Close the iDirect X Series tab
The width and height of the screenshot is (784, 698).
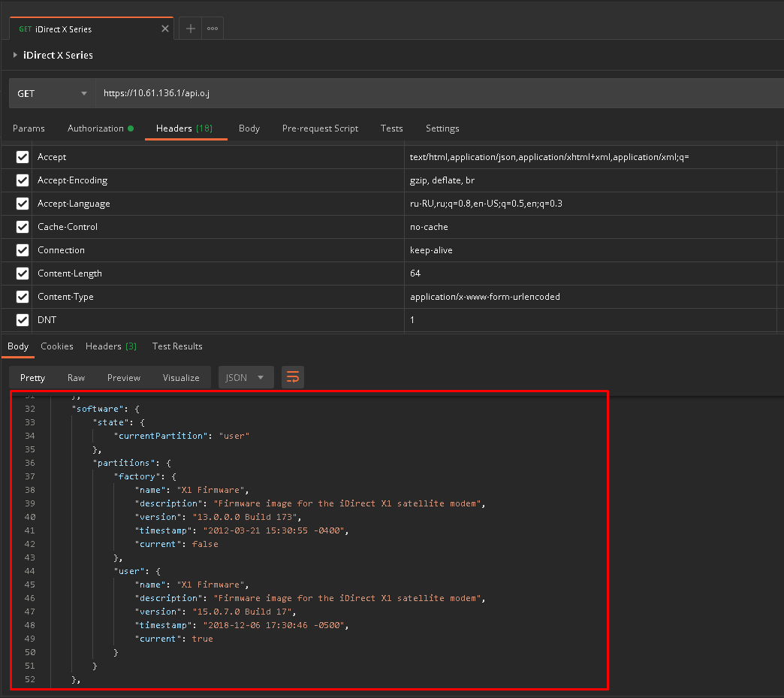pyautogui.click(x=165, y=29)
